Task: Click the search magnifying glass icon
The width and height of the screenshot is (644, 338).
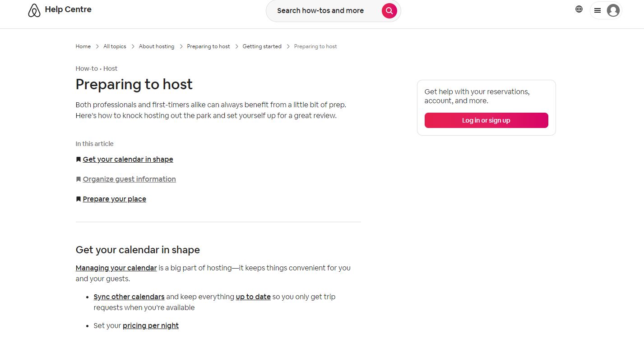Action: point(389,10)
